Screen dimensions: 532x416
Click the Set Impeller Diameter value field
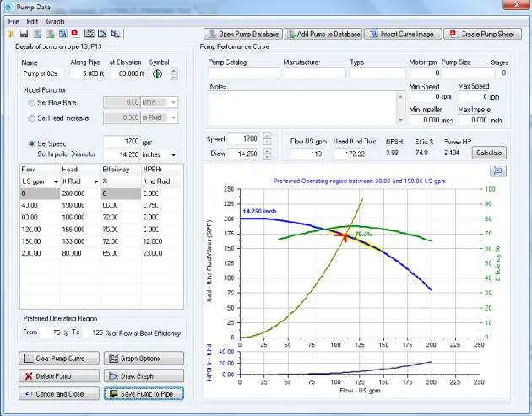(x=122, y=154)
